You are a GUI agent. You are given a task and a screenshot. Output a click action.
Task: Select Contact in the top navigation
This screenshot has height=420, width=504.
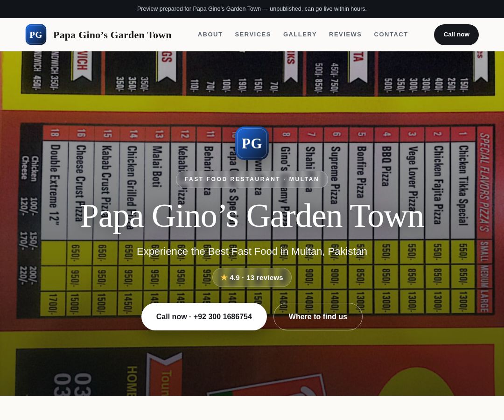pos(391,35)
